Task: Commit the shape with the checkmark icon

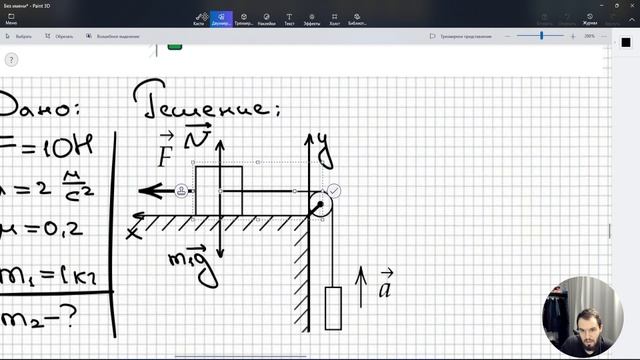Action: [334, 191]
